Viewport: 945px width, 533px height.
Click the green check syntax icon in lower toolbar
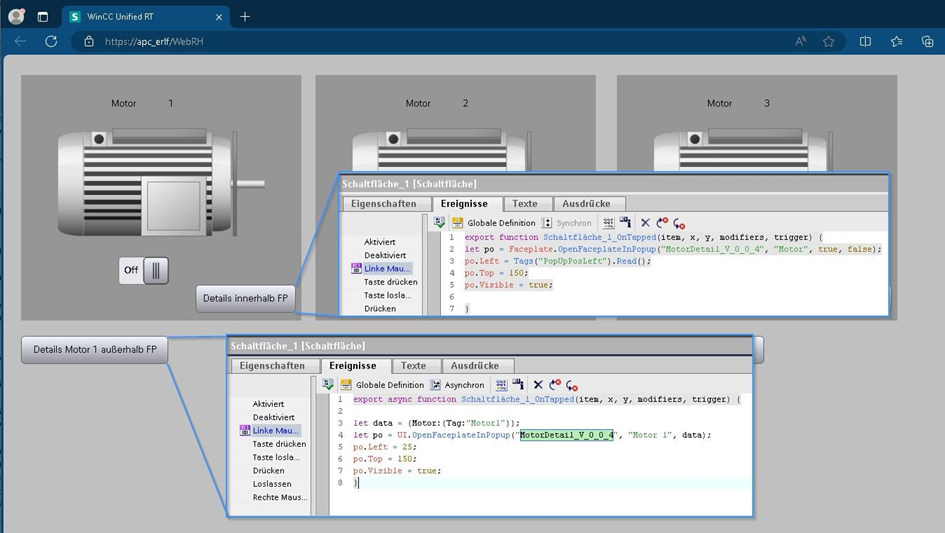click(x=328, y=385)
